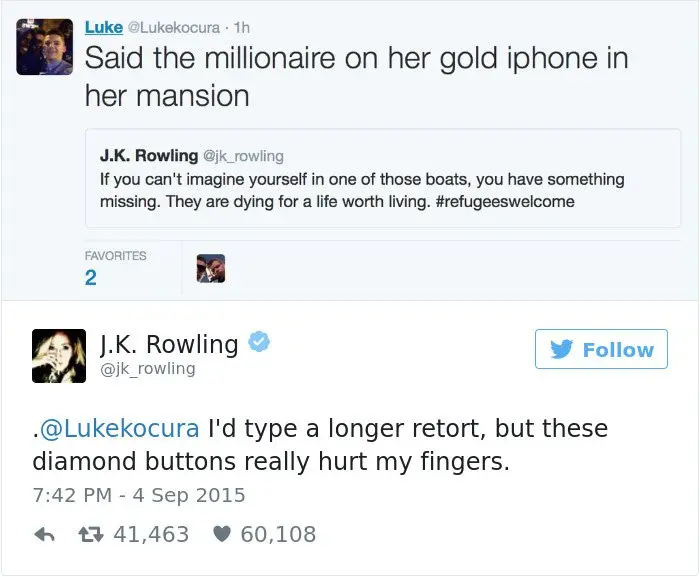Click the Twitter bird icon in Follow button
This screenshot has width=700, height=577.
click(563, 350)
